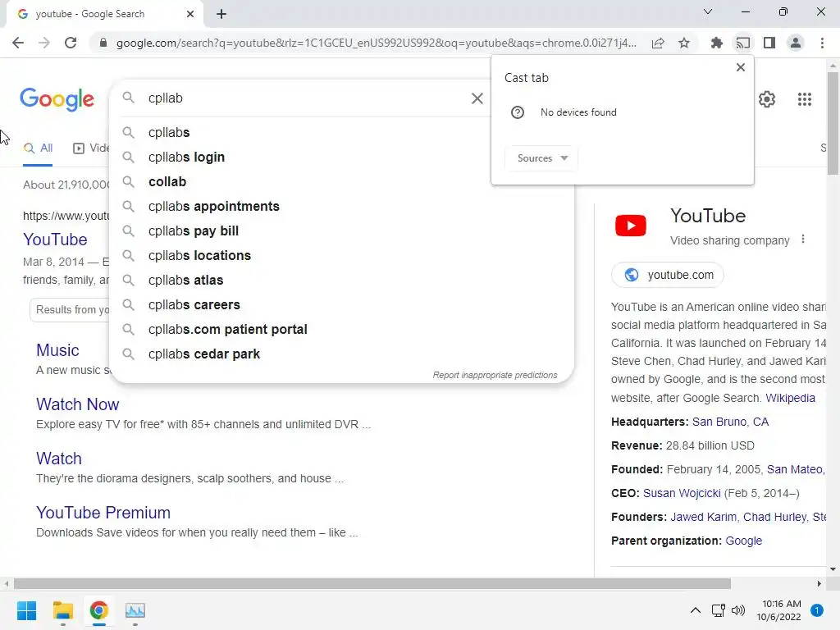
Task: Click into the search input field
Action: click(x=305, y=98)
